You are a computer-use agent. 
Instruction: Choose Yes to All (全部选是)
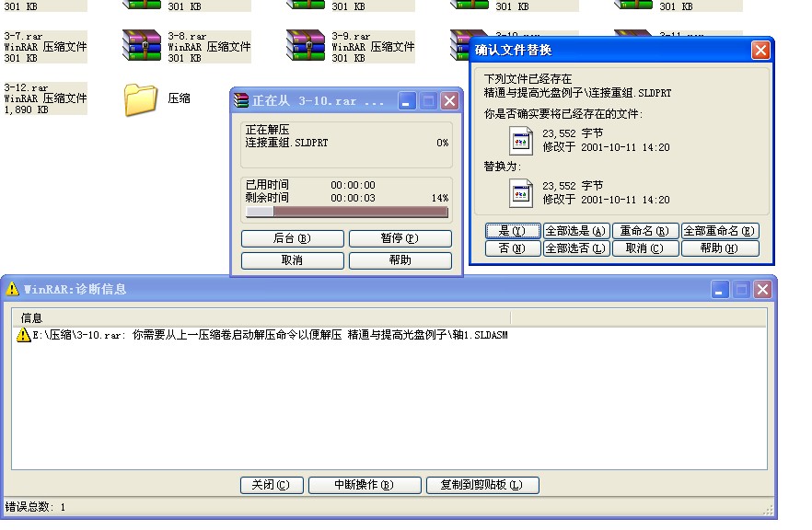point(575,231)
